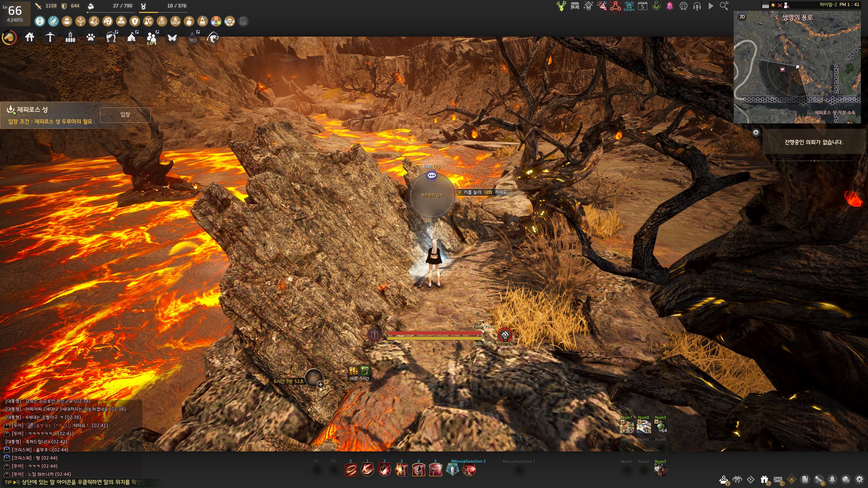Open the garden fence farming icon
This screenshot has height=488, width=868.
70,37
